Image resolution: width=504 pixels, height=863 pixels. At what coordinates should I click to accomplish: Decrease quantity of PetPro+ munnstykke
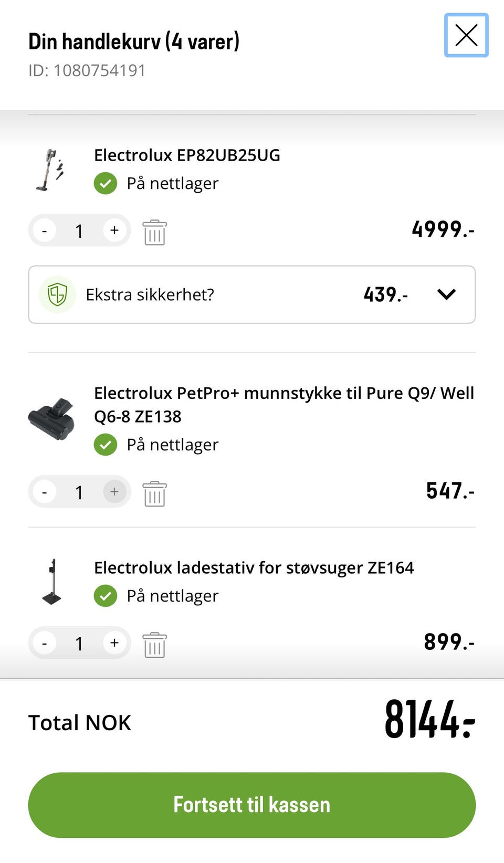click(45, 492)
